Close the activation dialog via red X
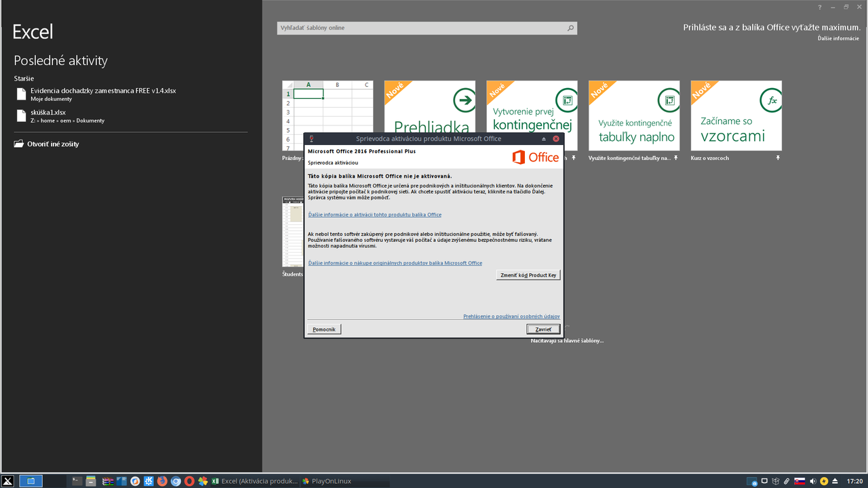Screen dimensions: 868x488 [556, 139]
